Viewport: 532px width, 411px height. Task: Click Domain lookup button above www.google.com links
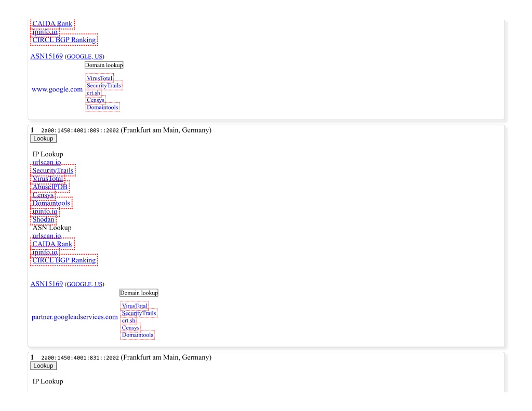(x=104, y=65)
